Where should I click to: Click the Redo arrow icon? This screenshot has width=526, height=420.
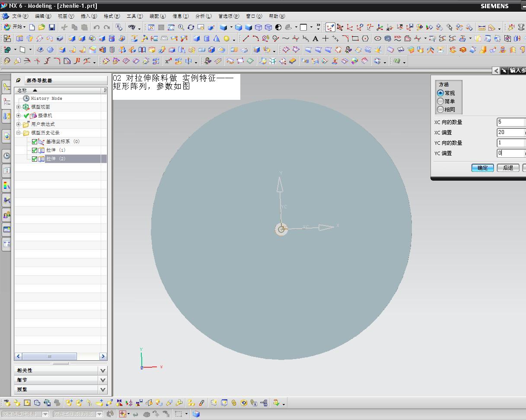(x=107, y=27)
